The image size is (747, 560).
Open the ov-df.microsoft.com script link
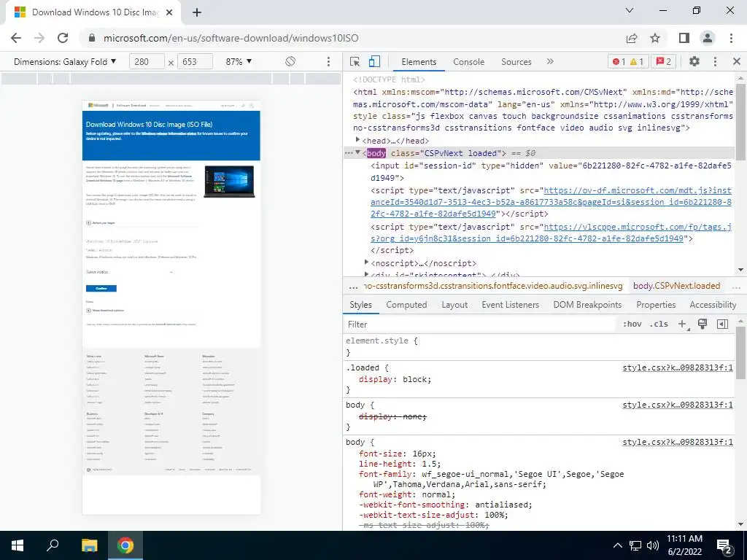click(551, 202)
